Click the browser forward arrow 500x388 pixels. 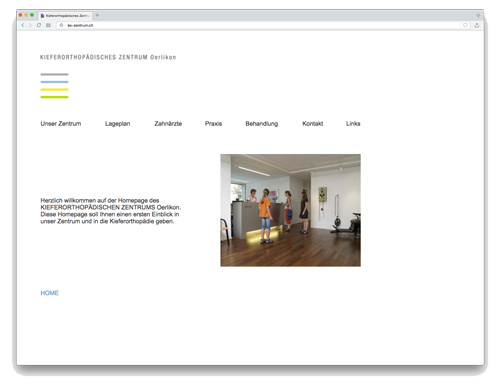click(x=30, y=25)
